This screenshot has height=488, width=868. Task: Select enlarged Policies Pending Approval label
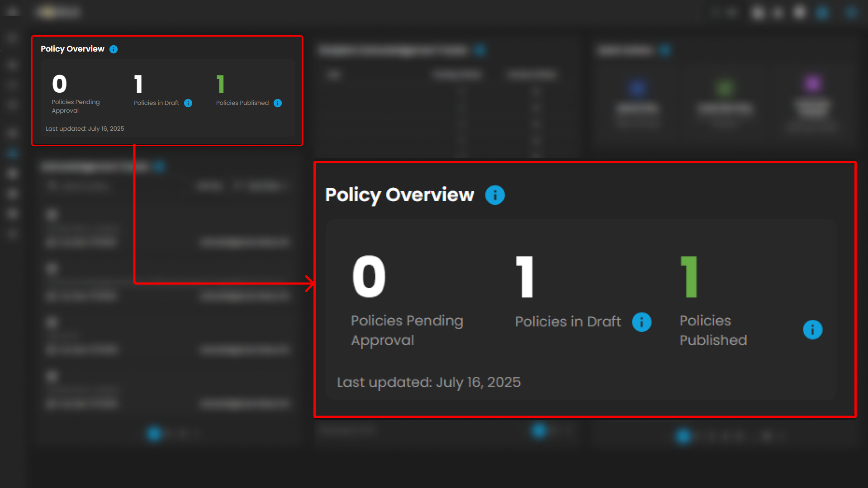click(x=407, y=330)
